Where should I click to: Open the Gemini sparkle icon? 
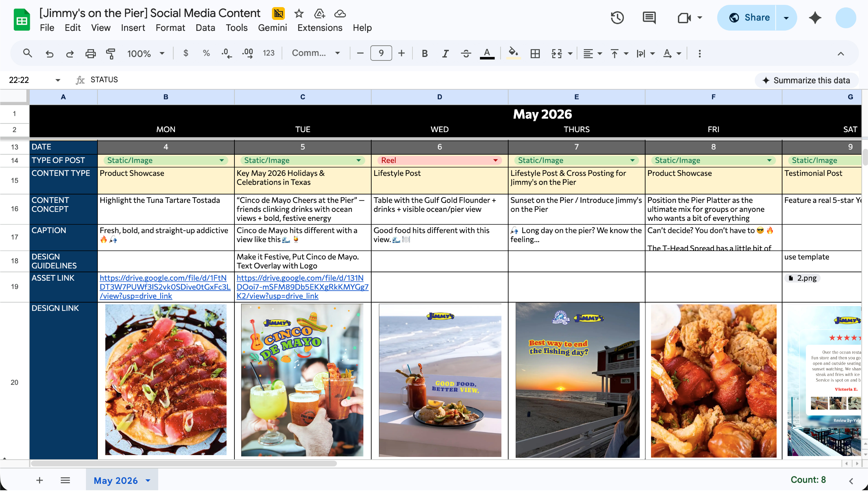click(815, 18)
